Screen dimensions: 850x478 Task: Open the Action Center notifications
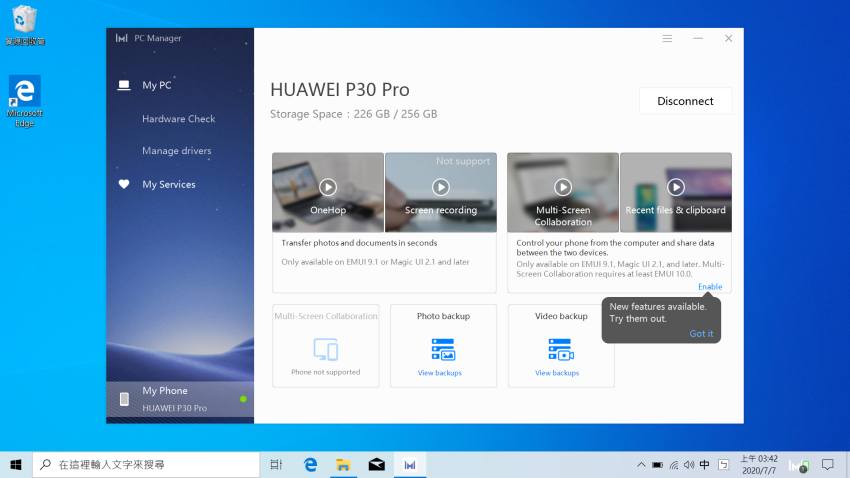click(x=827, y=464)
